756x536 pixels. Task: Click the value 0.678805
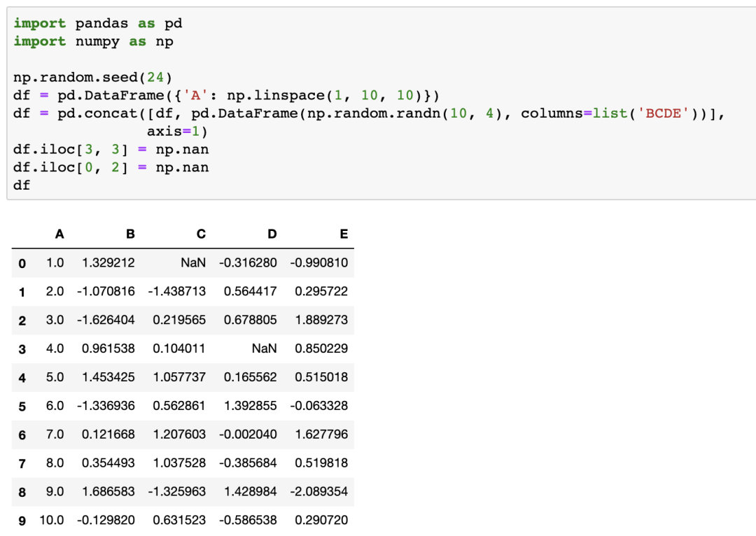point(250,320)
